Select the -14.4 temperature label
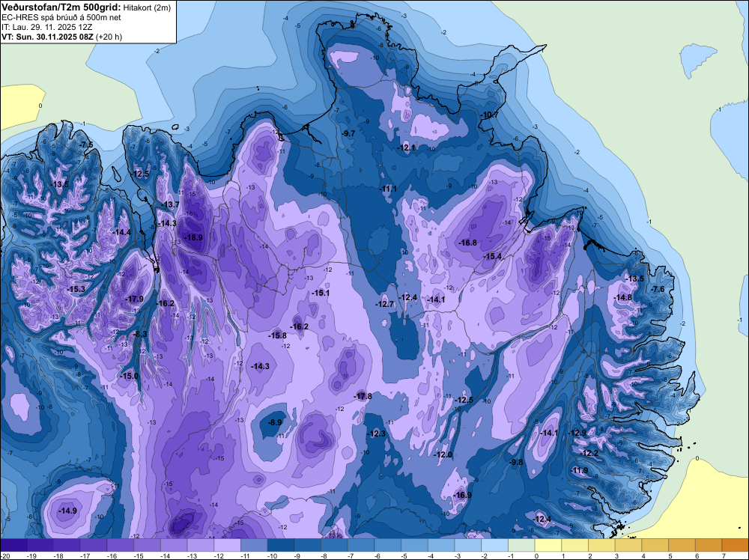Screen dimensions: 749x560 [x=121, y=232]
